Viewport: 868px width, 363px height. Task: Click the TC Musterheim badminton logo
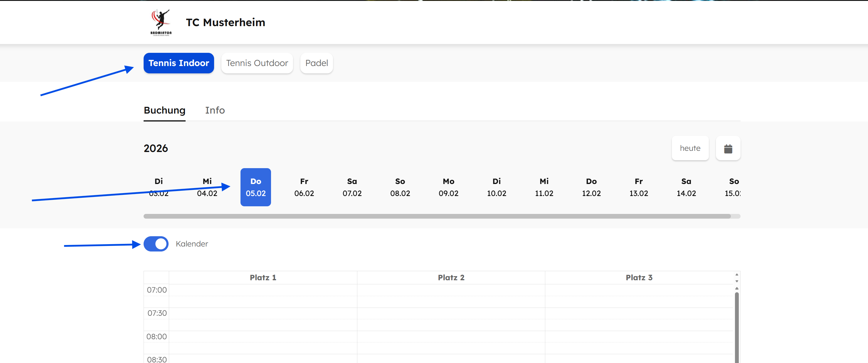[161, 22]
